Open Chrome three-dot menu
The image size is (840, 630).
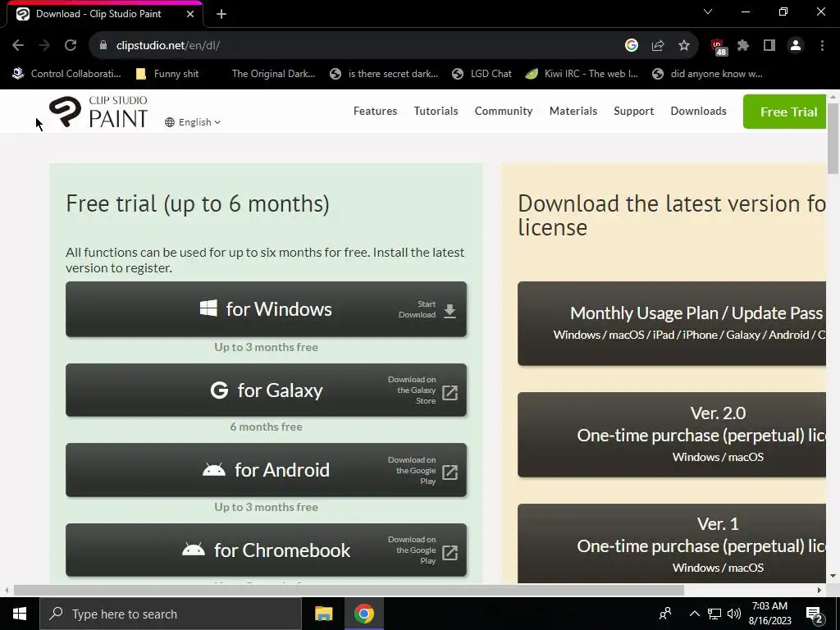click(822, 46)
